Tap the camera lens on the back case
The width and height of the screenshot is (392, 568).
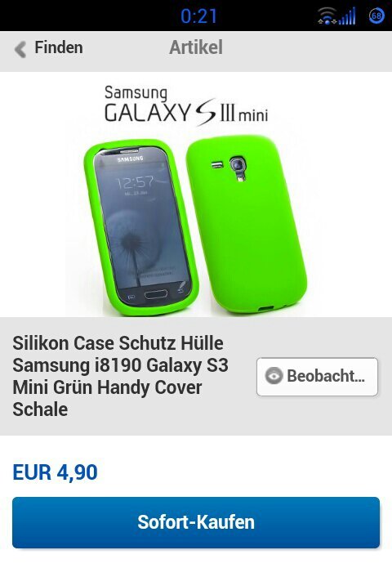click(238, 165)
